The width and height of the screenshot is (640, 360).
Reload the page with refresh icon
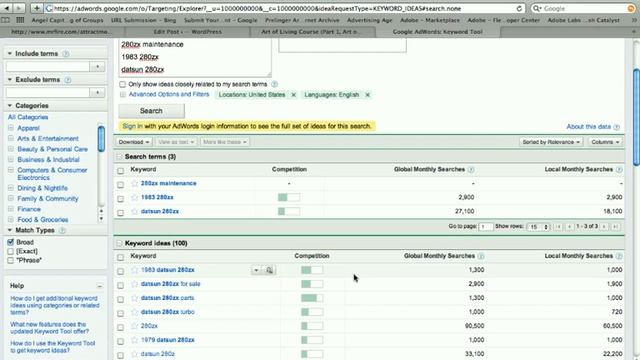[x=519, y=8]
